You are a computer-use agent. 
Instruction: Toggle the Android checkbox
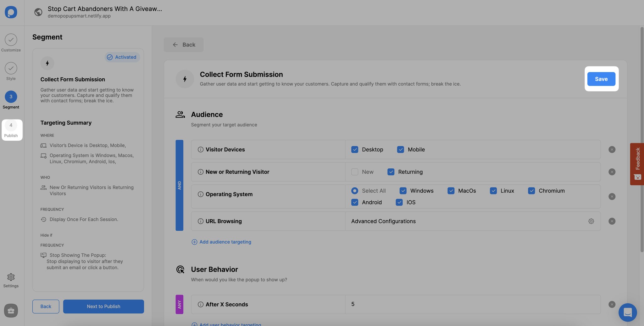coord(355,202)
